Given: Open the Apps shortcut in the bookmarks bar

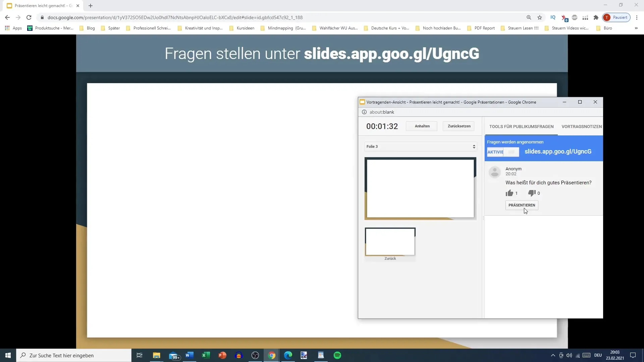Looking at the screenshot, I should (13, 28).
